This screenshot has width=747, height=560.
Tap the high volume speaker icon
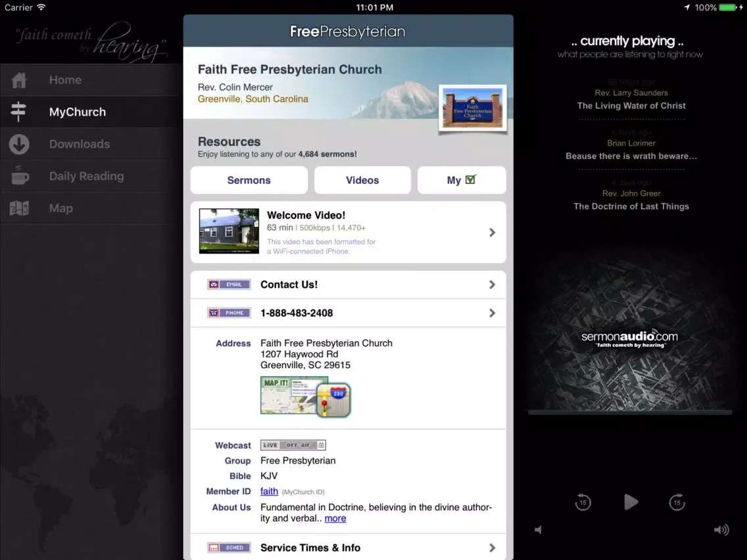(x=721, y=530)
